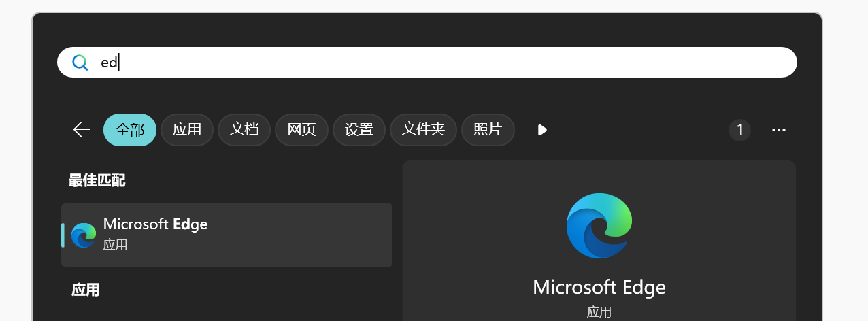Image resolution: width=868 pixels, height=321 pixels.
Task: Click the search magnifier icon
Action: coord(80,63)
